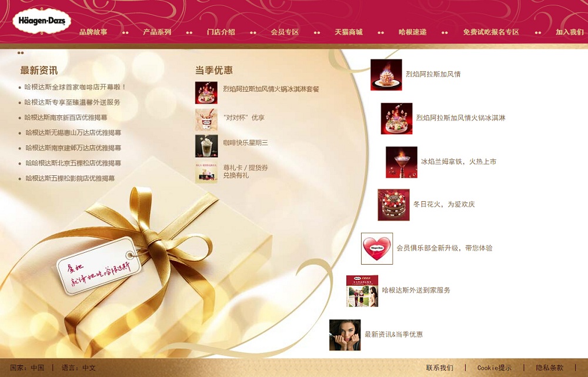This screenshot has height=377, width=588.
Task: Open the right-column 烈焰阿拉斯加风情火锅冰淇淋 link
Action: coord(461,118)
